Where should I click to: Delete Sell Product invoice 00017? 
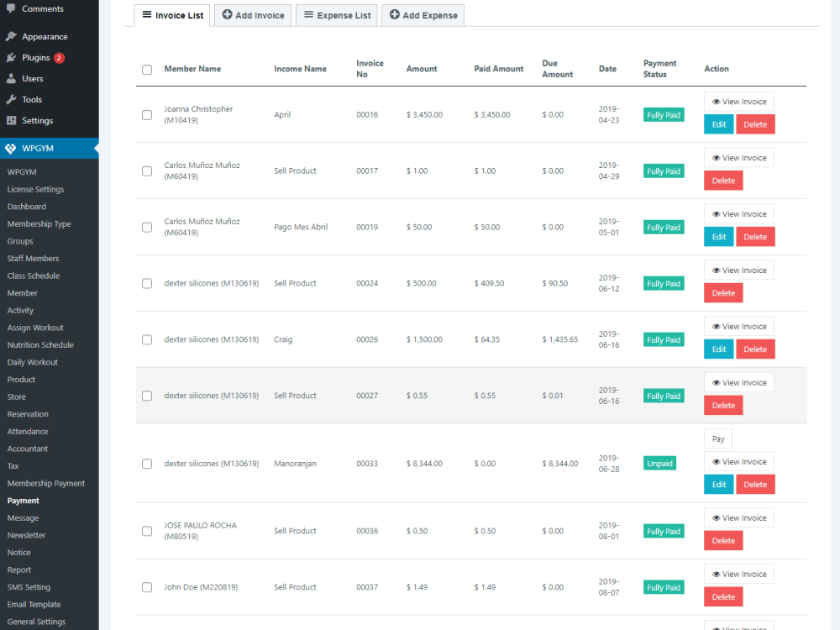(723, 181)
